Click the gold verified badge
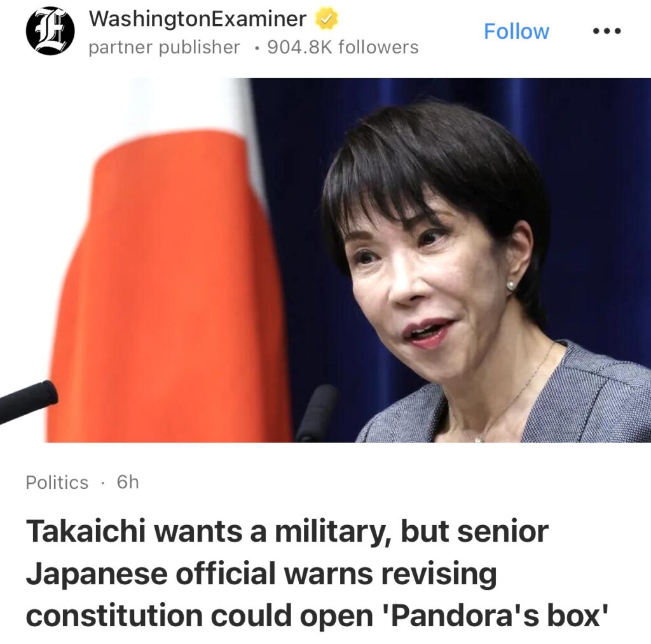Viewport: 651px width, 644px height. click(326, 19)
